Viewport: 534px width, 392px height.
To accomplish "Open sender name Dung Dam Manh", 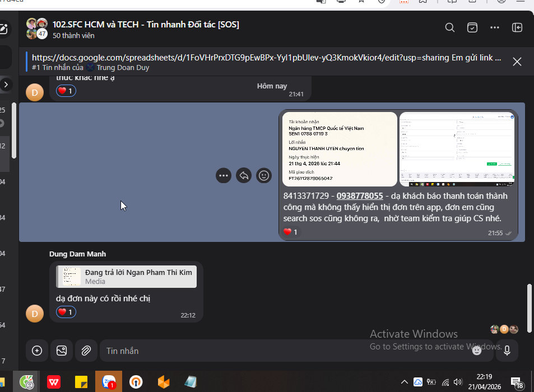I will click(x=77, y=254).
